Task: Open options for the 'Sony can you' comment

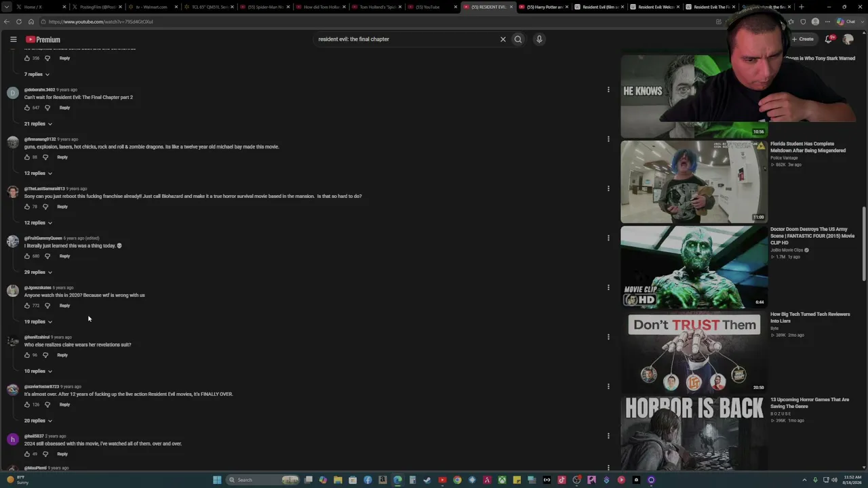Action: click(608, 188)
